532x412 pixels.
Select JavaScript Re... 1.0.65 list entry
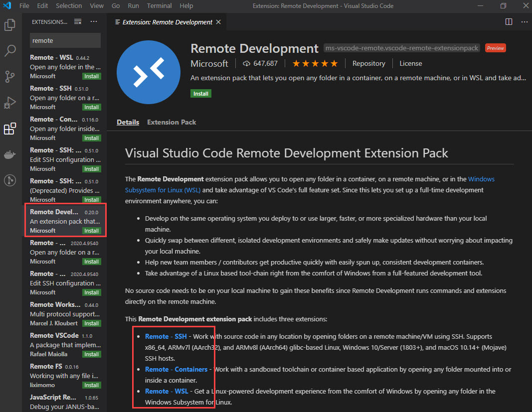tap(64, 402)
